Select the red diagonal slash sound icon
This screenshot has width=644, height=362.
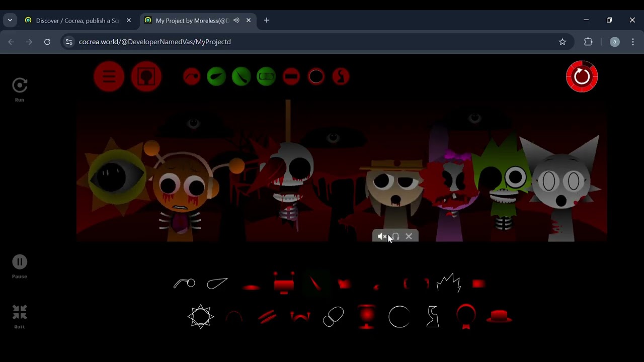coord(315,283)
